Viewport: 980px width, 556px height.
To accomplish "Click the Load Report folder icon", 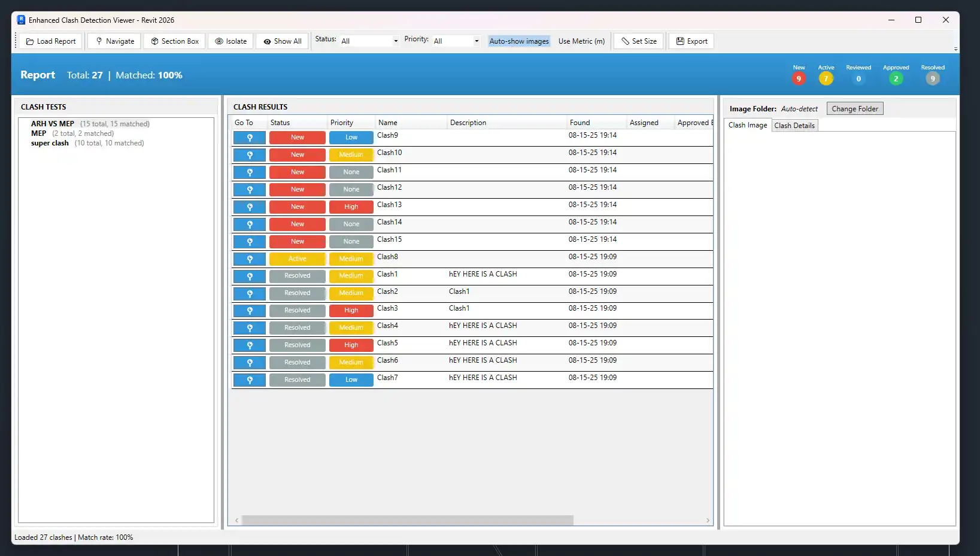I will pos(30,41).
